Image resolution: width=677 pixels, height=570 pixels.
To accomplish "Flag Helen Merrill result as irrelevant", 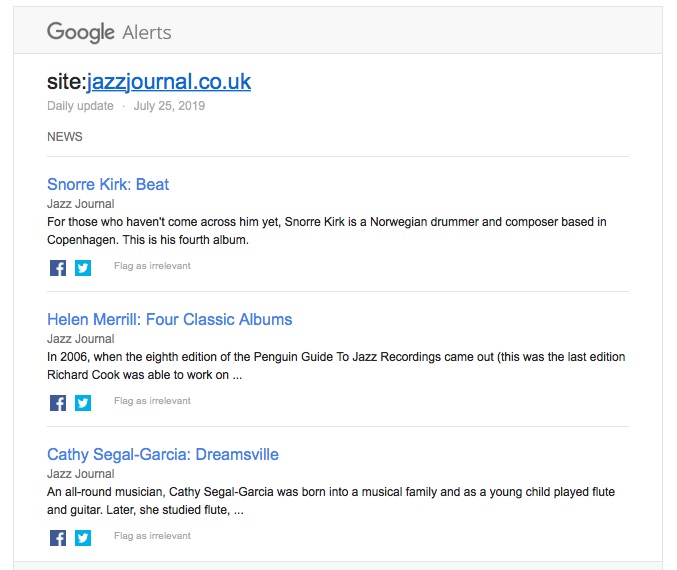I will point(152,401).
